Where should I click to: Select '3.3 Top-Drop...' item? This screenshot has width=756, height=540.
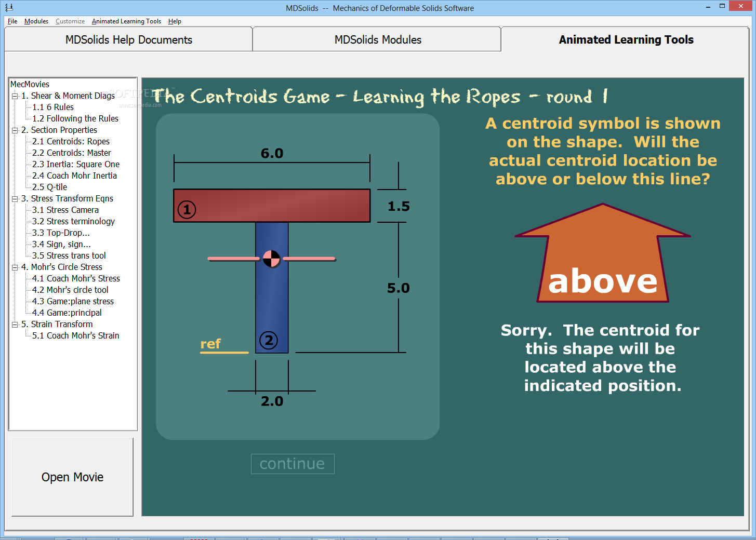point(61,233)
